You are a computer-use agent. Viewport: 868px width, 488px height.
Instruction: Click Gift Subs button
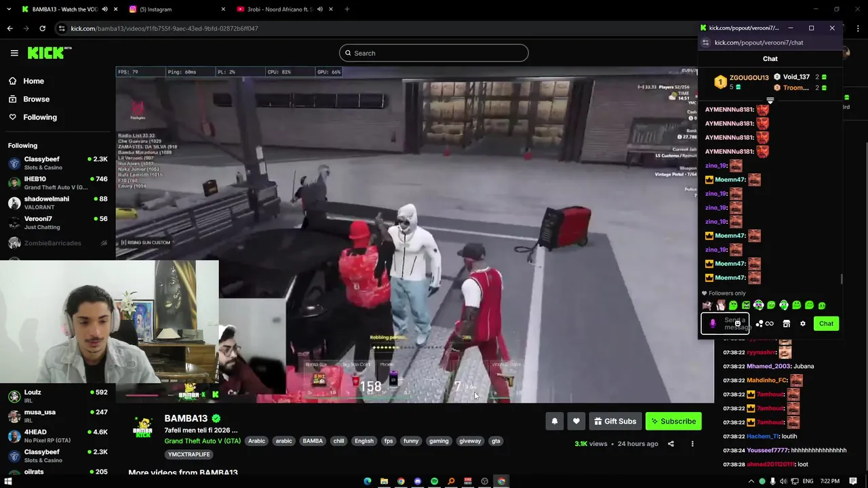click(615, 421)
